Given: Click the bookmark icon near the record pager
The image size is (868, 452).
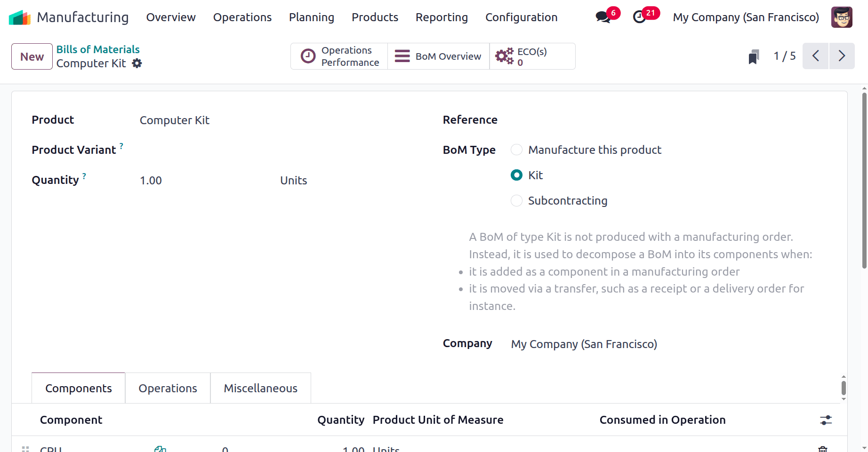Looking at the screenshot, I should pyautogui.click(x=754, y=56).
